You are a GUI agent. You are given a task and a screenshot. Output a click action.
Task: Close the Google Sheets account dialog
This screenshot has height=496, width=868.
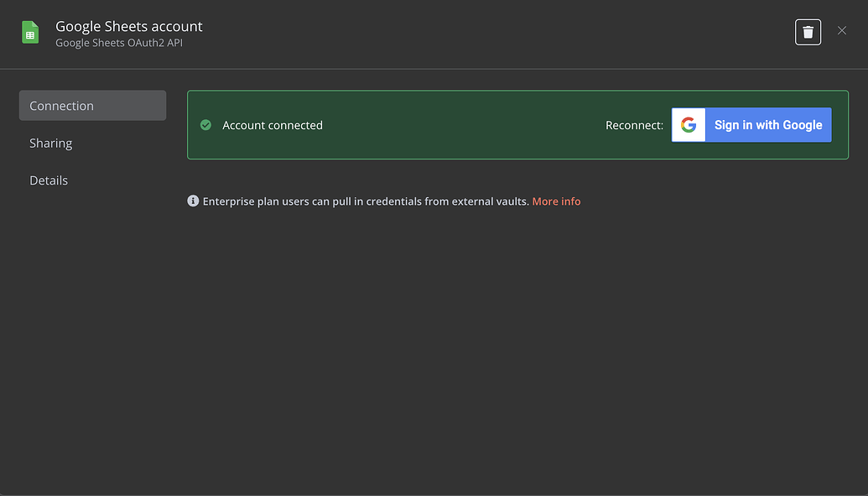[x=842, y=30]
